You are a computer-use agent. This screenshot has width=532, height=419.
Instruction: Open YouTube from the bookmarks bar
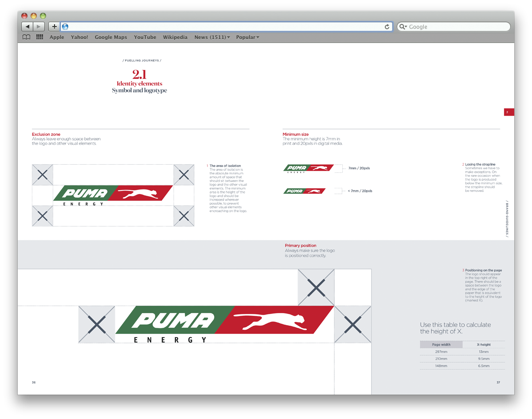pyautogui.click(x=145, y=37)
